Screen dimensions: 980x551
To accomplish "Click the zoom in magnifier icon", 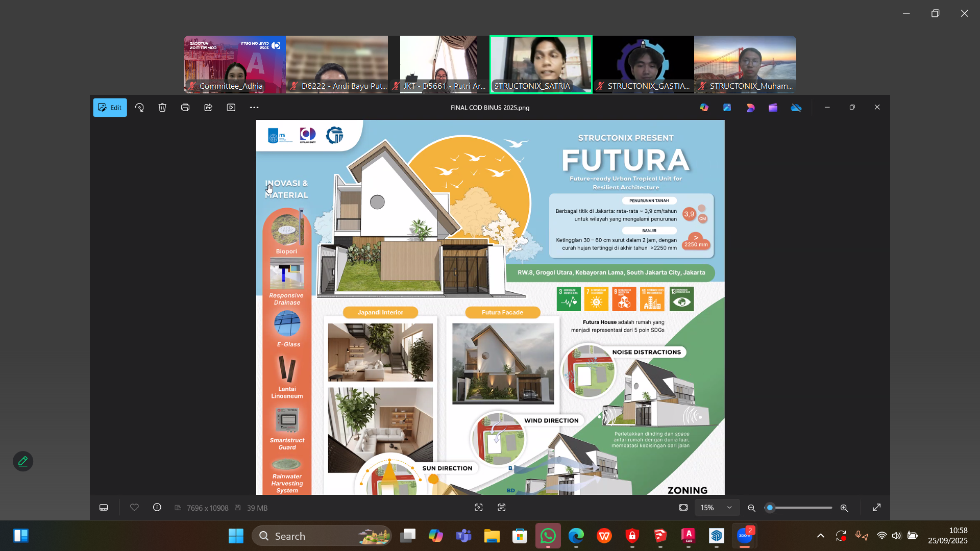I will pos(844,508).
